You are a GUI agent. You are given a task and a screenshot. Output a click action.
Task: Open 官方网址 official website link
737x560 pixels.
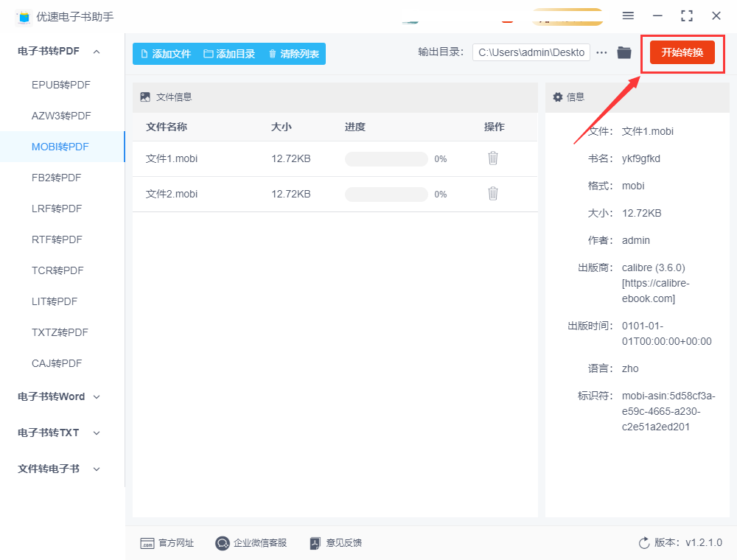click(x=167, y=543)
